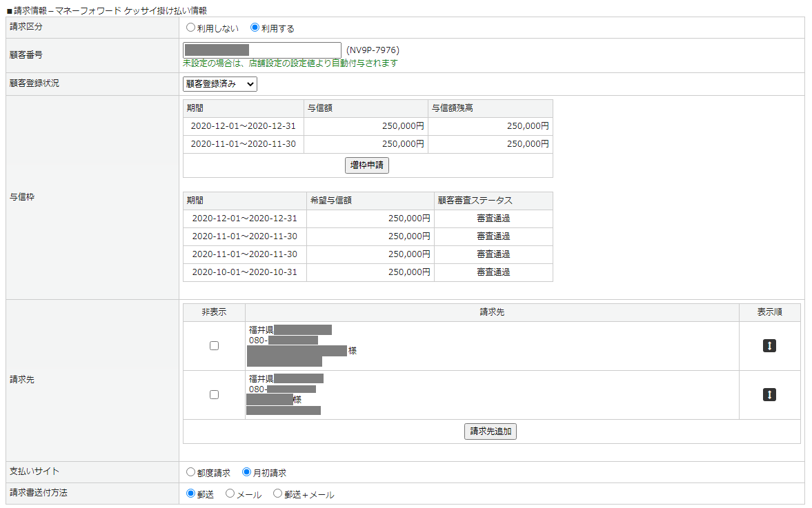Click the reorder arrow for first billing address
The image size is (812, 508).
pos(769,346)
